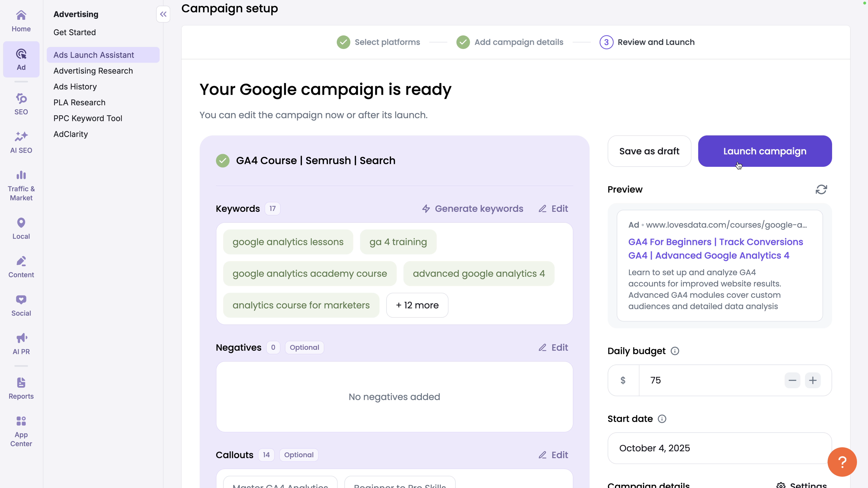The height and width of the screenshot is (488, 868).
Task: Increase daily budget with the plus control
Action: pyautogui.click(x=813, y=380)
